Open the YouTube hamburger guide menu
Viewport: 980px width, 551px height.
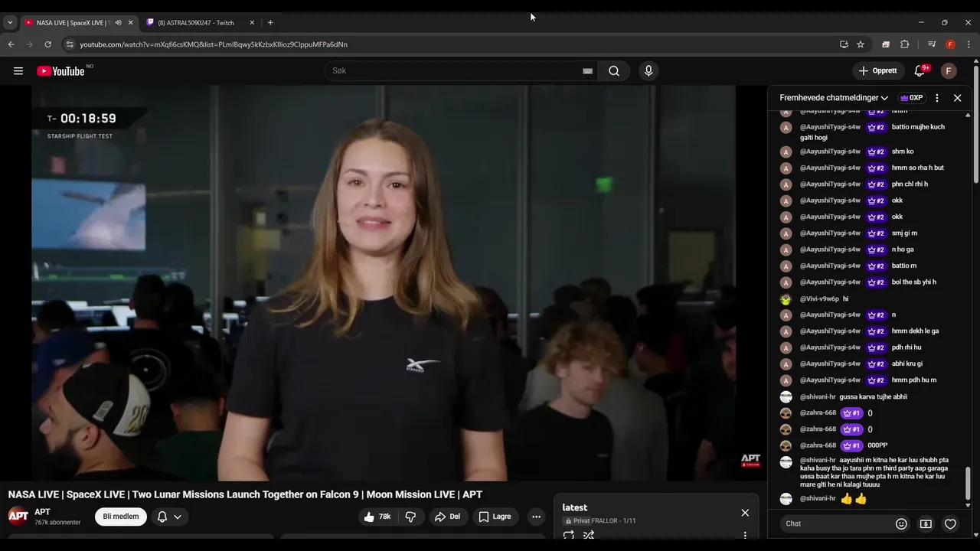tap(18, 71)
